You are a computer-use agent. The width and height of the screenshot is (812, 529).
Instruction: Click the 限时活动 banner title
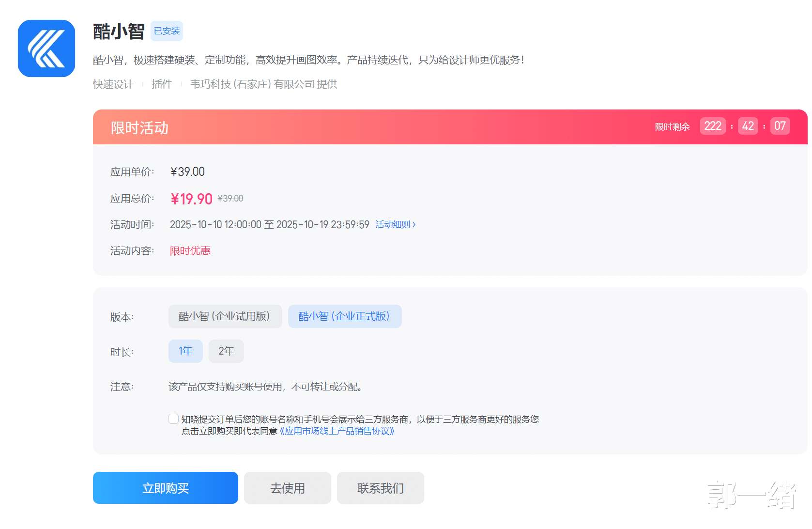tap(139, 128)
